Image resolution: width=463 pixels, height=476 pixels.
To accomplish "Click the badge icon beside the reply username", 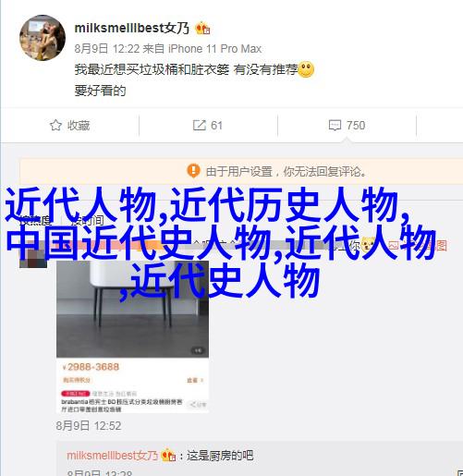I will point(168,455).
